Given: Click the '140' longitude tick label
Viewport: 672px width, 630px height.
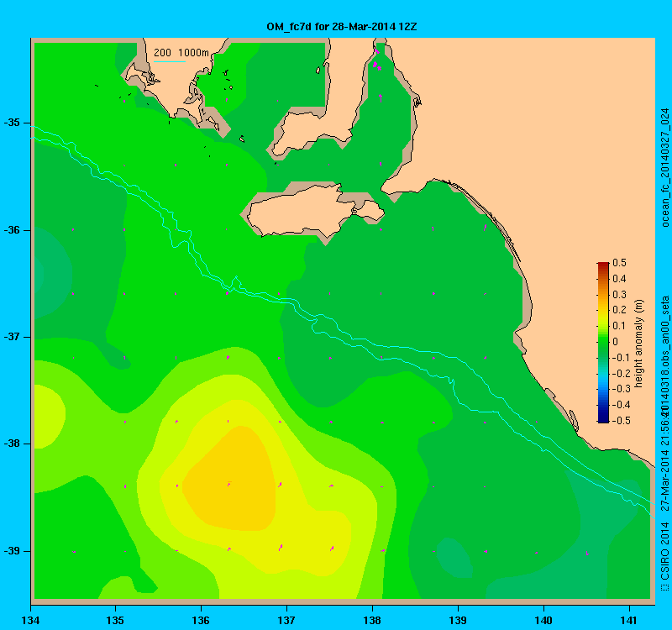Looking at the screenshot, I should point(543,620).
